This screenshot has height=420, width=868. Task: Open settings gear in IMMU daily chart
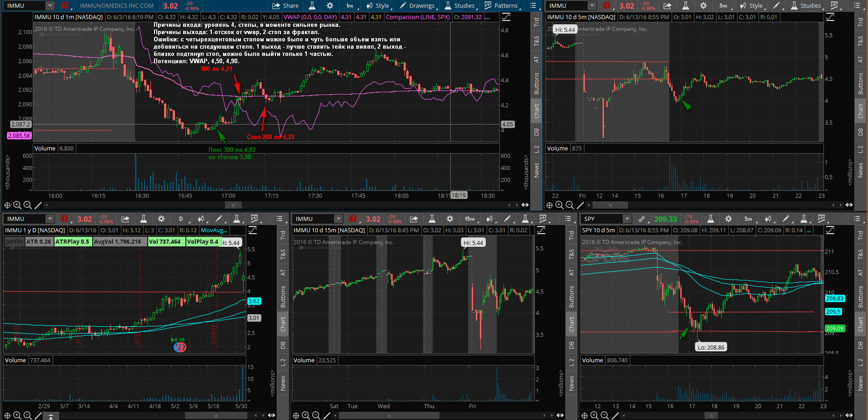(161, 219)
